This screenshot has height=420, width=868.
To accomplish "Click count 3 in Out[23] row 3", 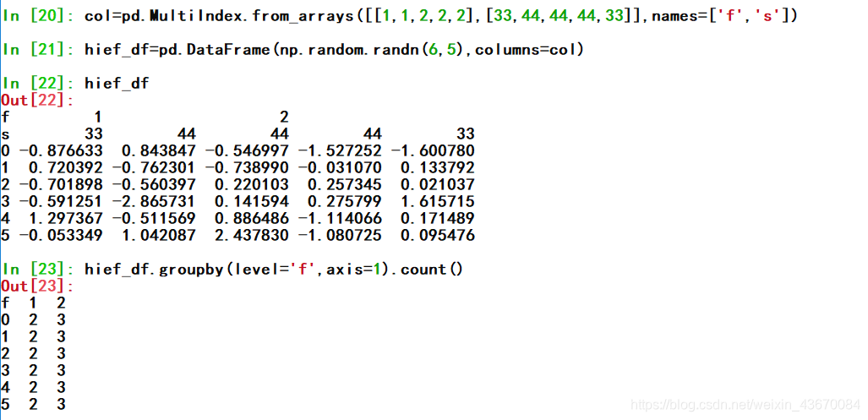I will pyautogui.click(x=61, y=371).
